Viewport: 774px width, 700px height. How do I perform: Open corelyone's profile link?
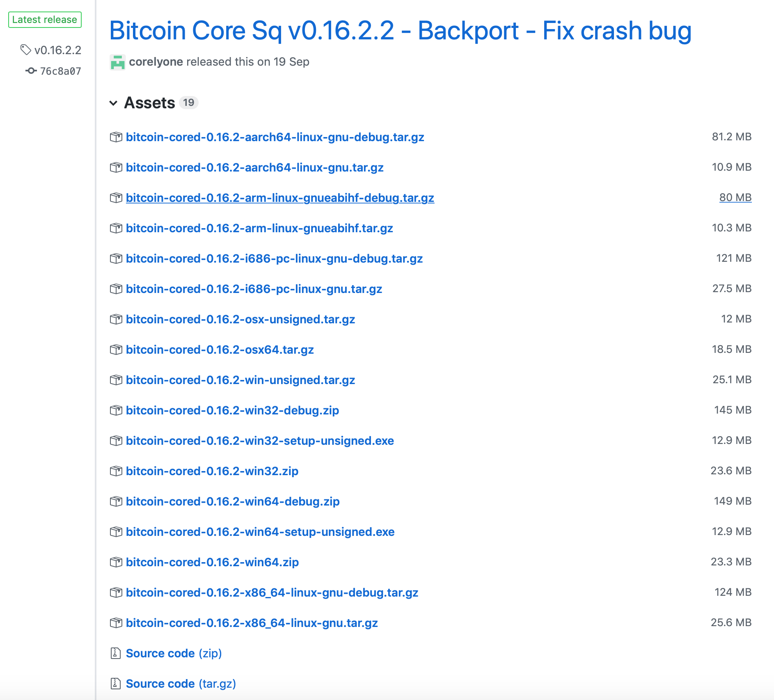click(156, 62)
